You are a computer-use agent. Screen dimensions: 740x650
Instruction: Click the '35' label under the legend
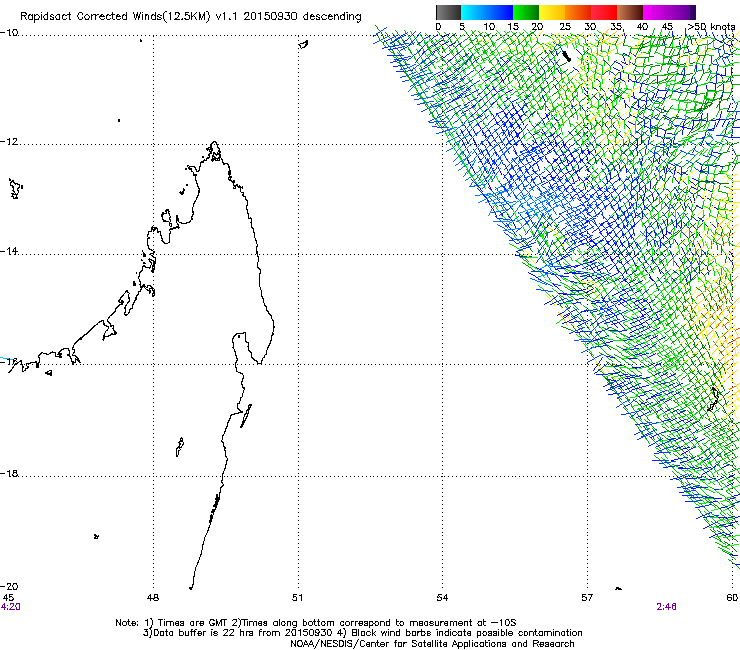coord(616,27)
